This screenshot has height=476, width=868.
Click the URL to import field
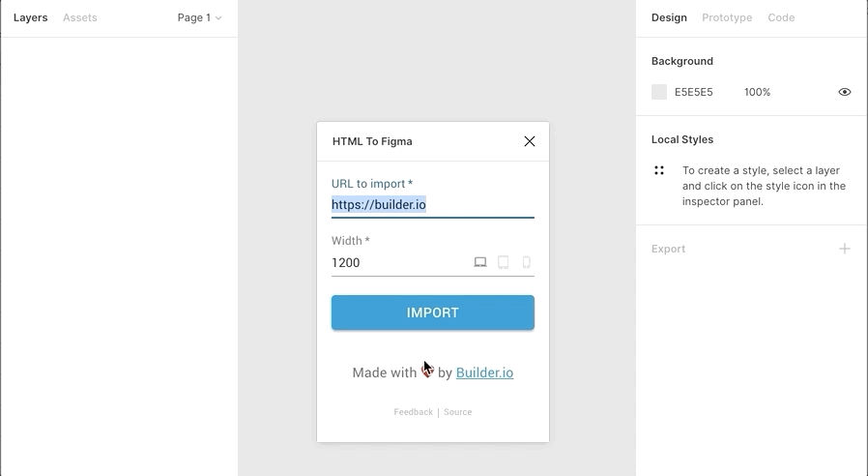433,205
